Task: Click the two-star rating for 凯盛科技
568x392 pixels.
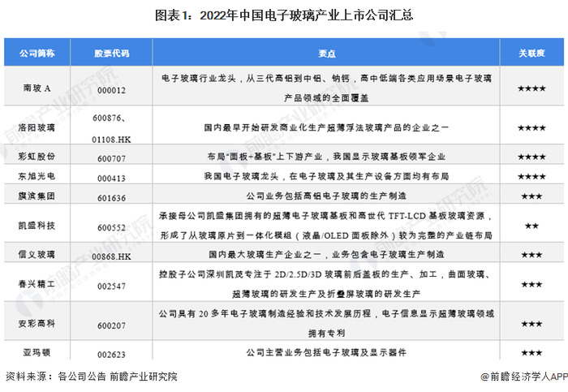Action: (531, 226)
